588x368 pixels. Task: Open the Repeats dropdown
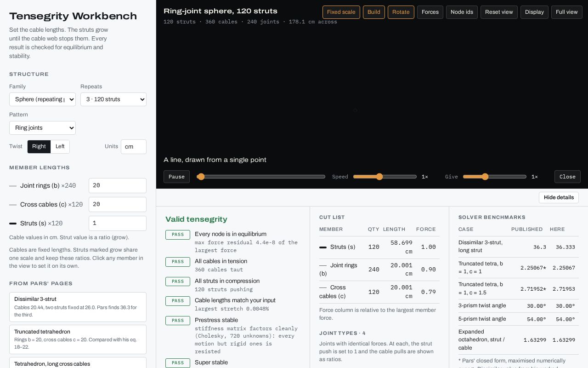(x=113, y=99)
